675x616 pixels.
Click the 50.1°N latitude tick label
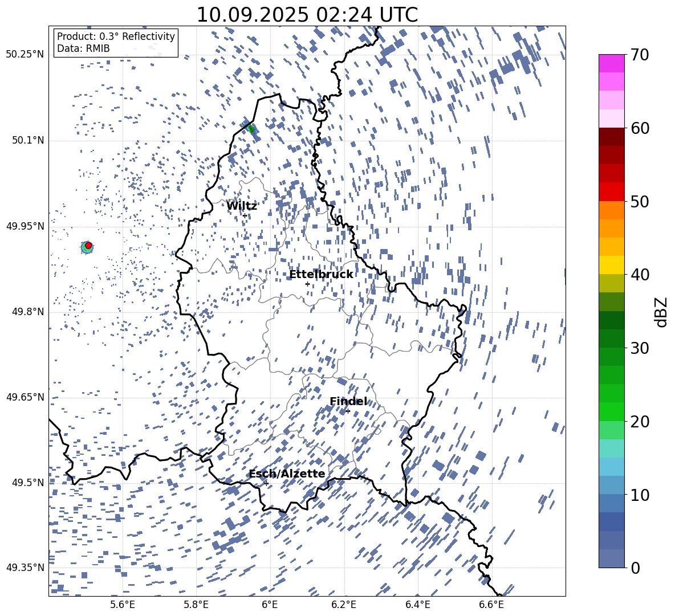coord(27,140)
